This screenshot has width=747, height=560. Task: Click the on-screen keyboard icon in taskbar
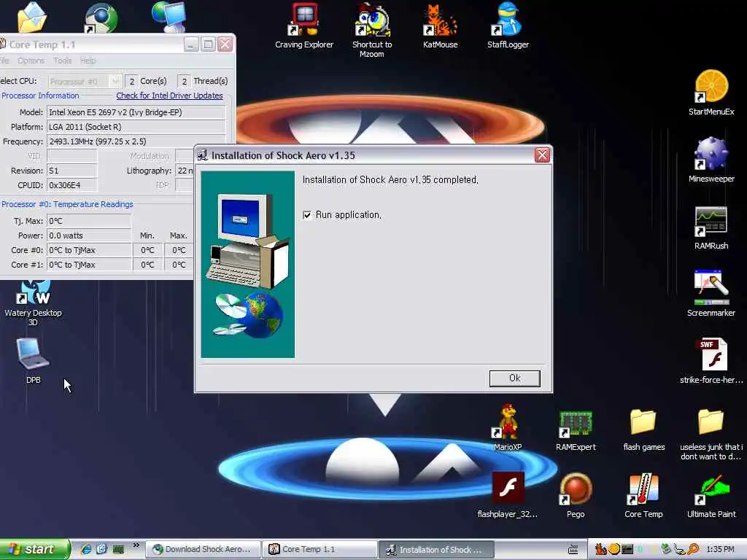pos(573,550)
